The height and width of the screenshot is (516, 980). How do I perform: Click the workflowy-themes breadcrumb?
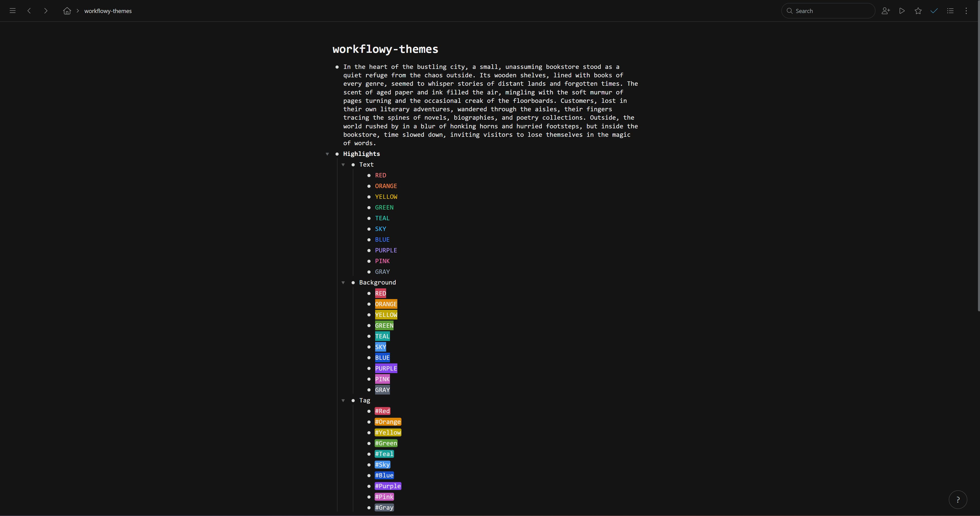(108, 11)
